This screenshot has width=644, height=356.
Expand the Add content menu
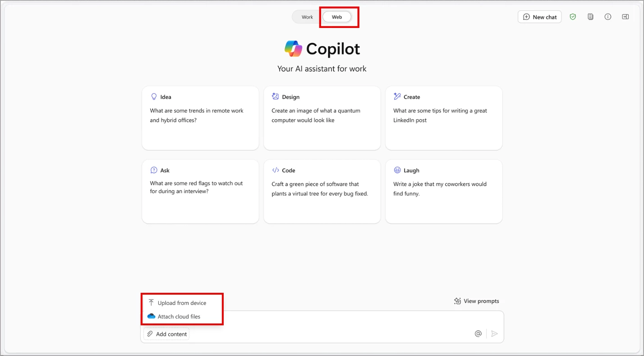[166, 334]
